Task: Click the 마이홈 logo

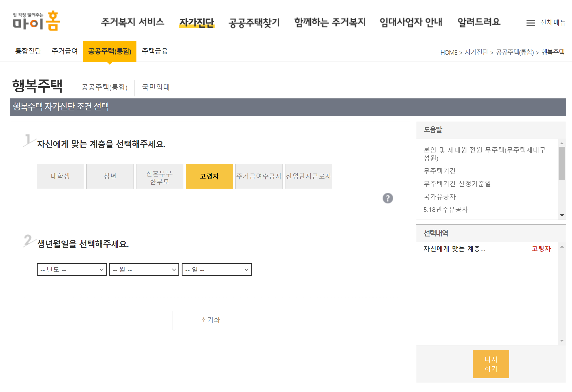Action: [36, 21]
